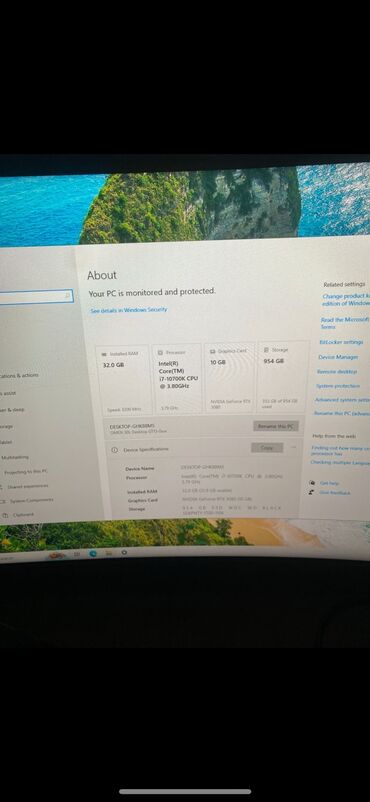This screenshot has width=370, height=802.
Task: Open Finding out how many cores link
Action: coord(340,451)
